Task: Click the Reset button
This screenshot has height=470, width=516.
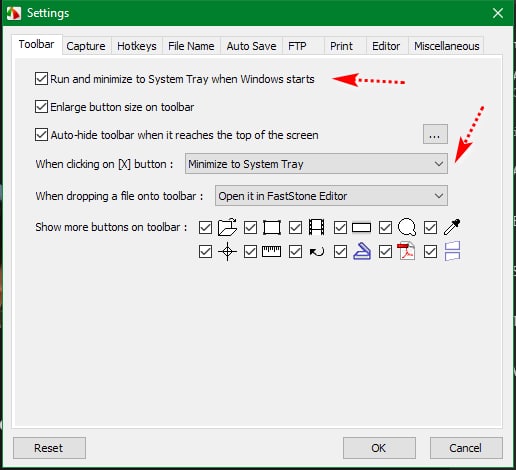Action: 49,448
